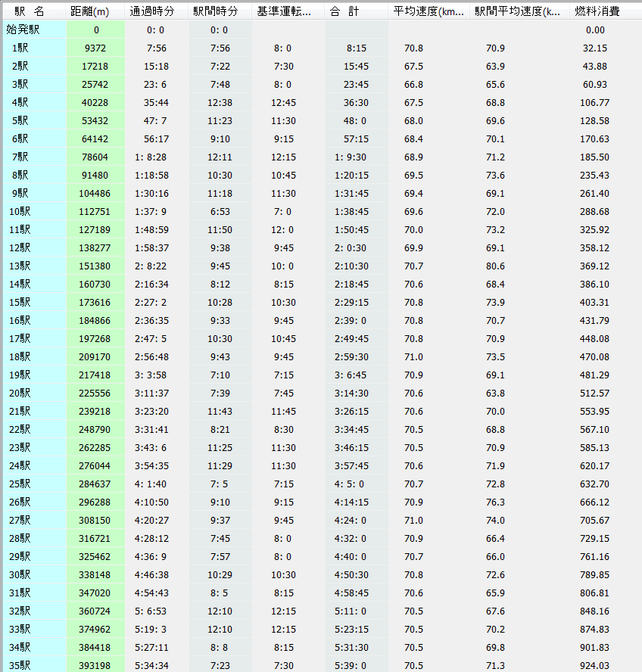Click average speed 66.8
The width and height of the screenshot is (642, 672).
413,85
